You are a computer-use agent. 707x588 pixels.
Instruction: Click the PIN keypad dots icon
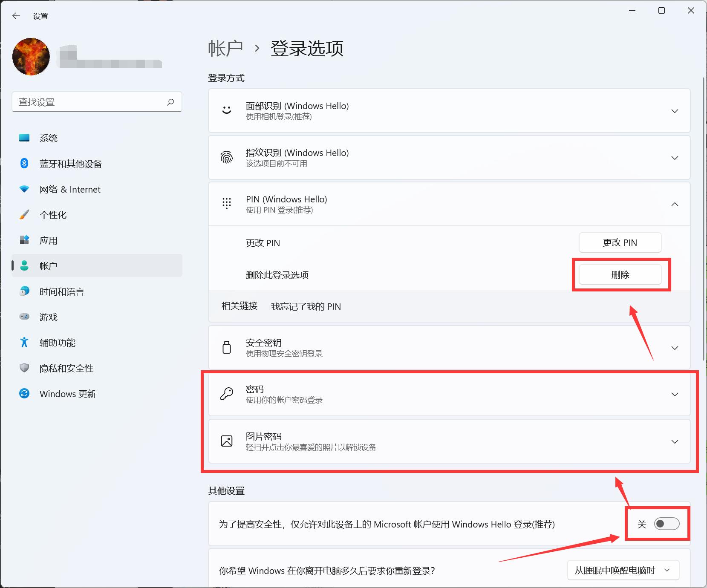(x=227, y=204)
